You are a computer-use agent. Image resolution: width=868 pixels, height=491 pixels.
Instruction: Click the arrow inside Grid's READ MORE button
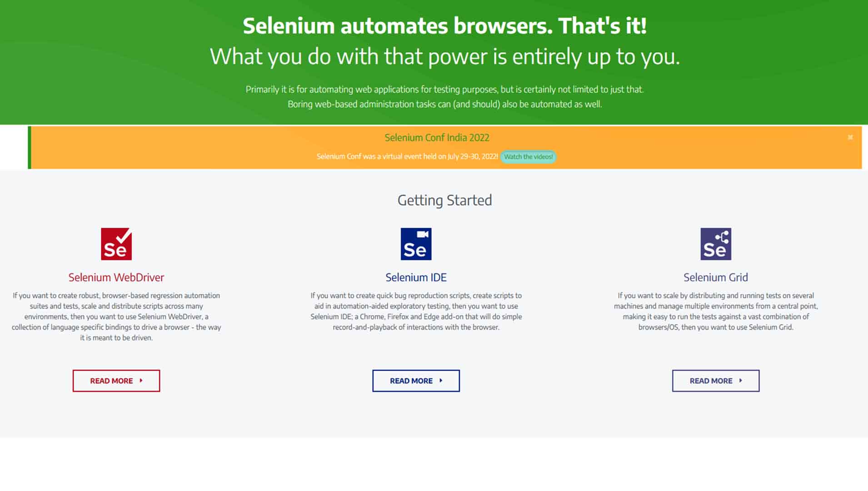point(741,381)
